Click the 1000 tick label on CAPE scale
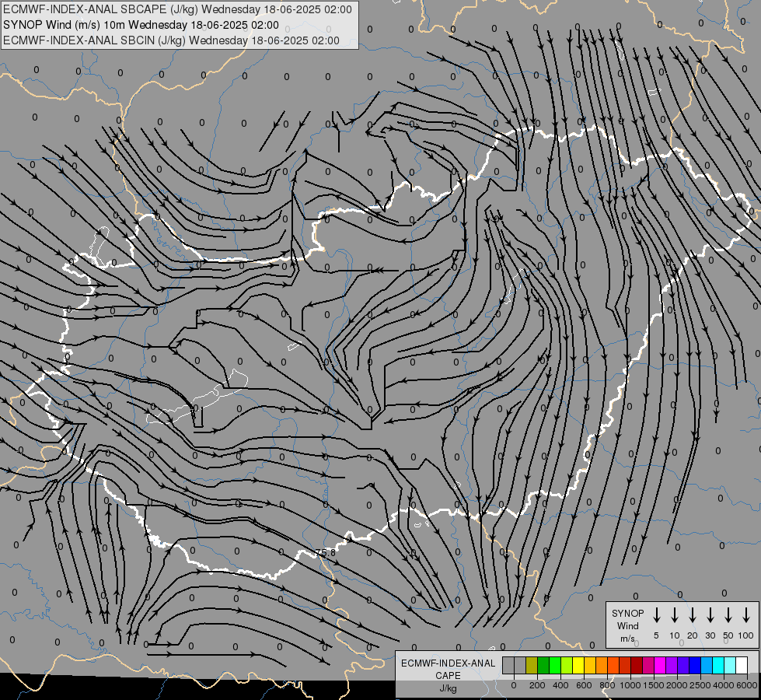The height and width of the screenshot is (700, 761). pos(630,685)
